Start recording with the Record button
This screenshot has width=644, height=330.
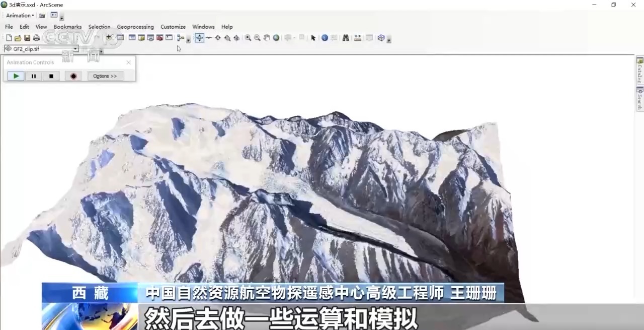tap(73, 76)
